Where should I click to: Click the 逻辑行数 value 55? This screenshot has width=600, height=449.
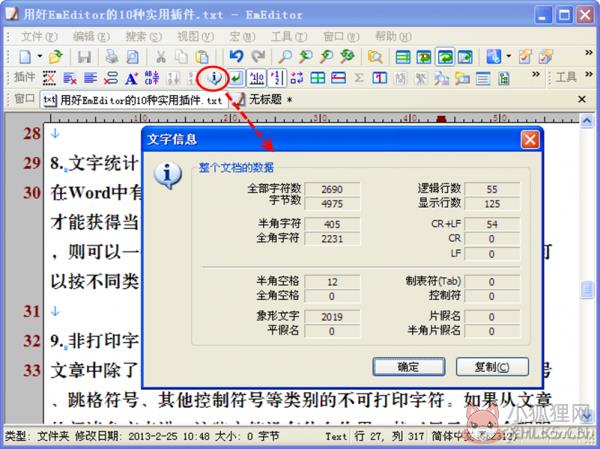[492, 189]
